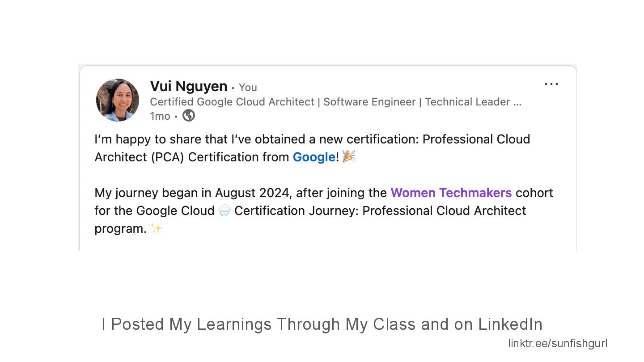Click the word LinkedIn in the caption
The width and height of the screenshot is (644, 362).
tap(510, 324)
